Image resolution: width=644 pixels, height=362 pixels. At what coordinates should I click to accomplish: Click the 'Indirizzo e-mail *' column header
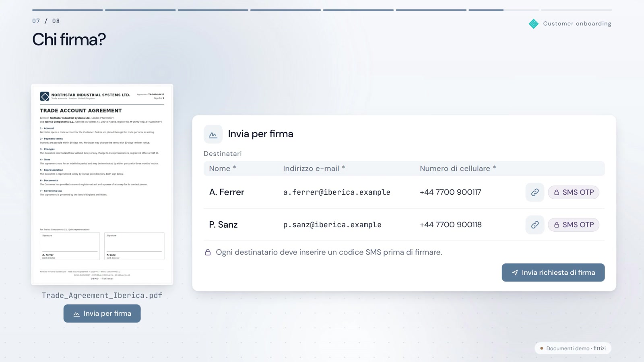(314, 169)
